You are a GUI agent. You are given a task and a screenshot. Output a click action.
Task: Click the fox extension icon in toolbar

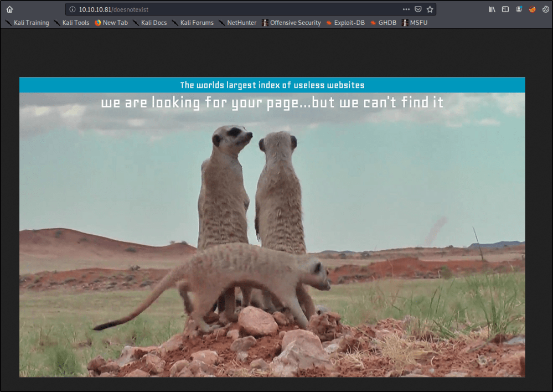click(532, 9)
